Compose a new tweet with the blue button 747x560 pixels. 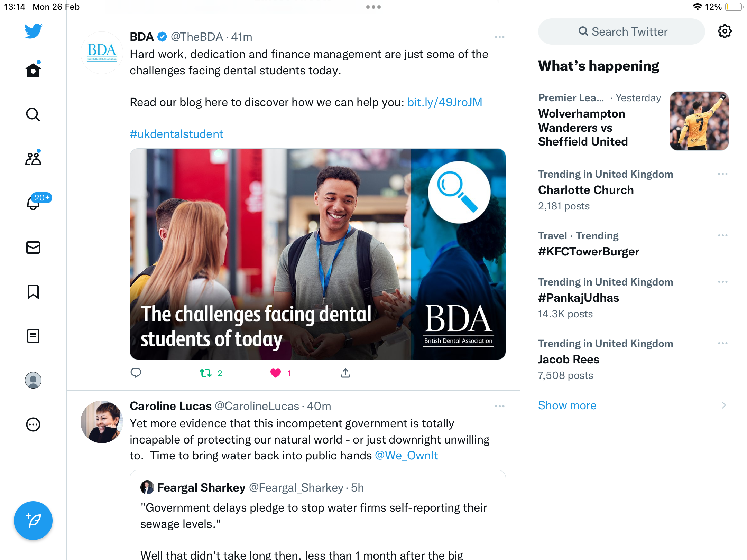point(33,521)
